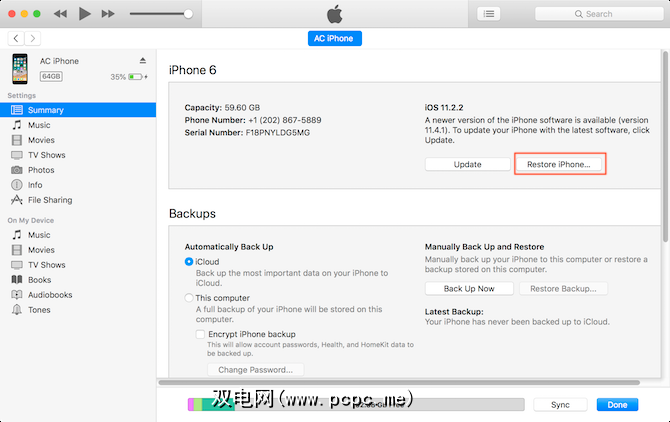Click the iPhone device thumbnail

[x=20, y=69]
